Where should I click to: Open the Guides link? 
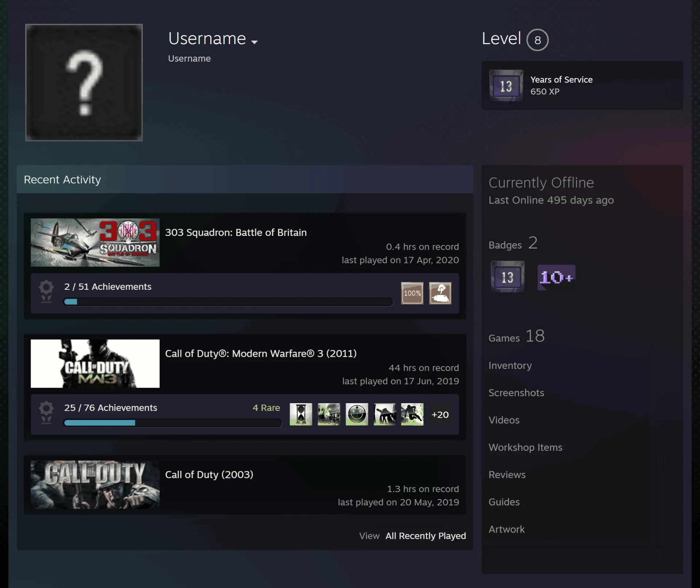coord(504,502)
